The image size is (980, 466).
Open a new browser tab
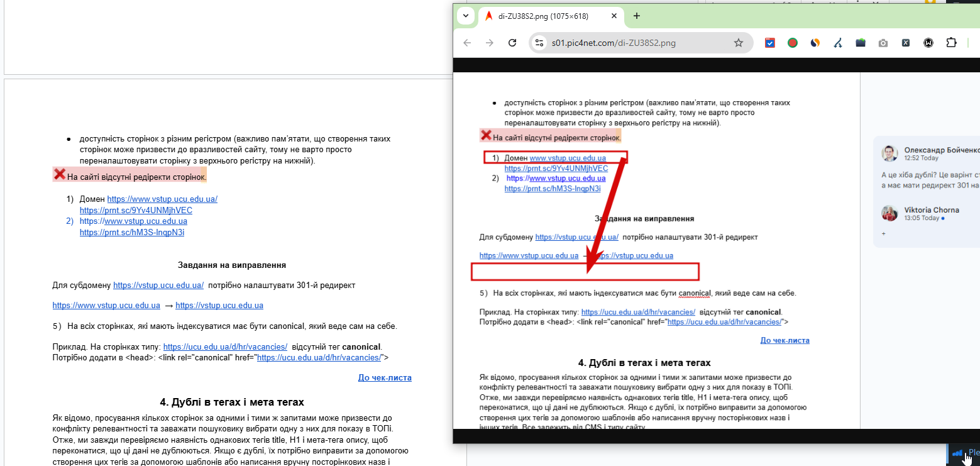coord(637,16)
